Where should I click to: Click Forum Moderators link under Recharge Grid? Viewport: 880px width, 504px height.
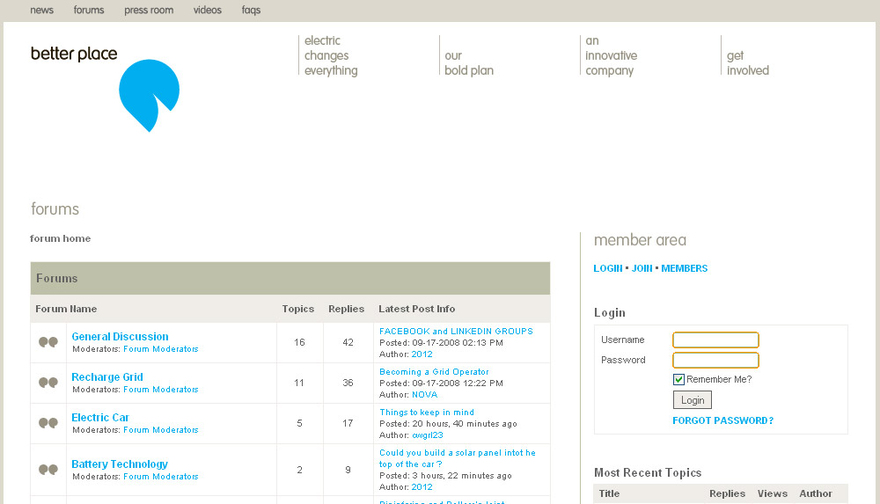point(161,390)
